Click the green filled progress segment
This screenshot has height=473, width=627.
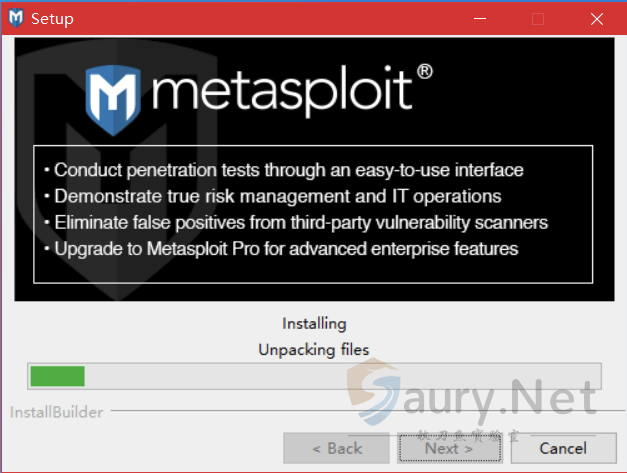click(x=57, y=376)
